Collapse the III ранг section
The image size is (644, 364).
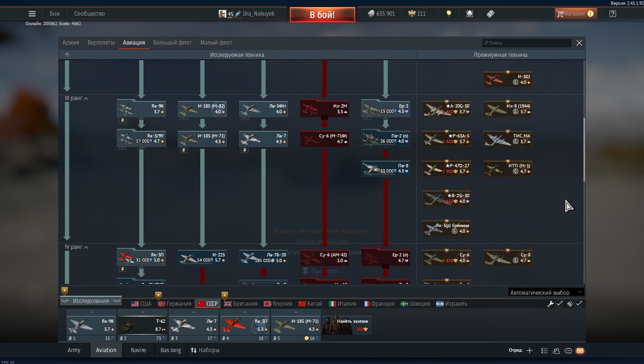coord(77,98)
